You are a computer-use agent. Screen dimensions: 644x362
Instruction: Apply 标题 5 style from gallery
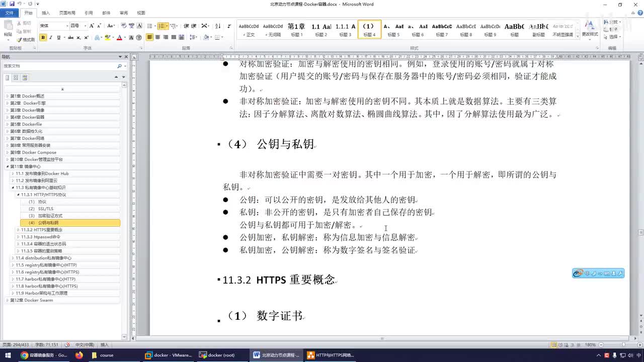point(393,30)
